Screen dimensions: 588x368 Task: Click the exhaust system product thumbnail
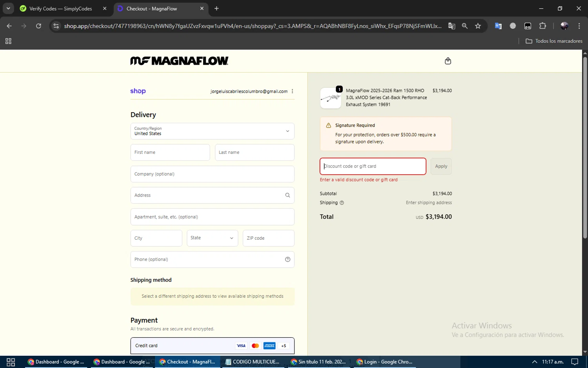tap(330, 98)
